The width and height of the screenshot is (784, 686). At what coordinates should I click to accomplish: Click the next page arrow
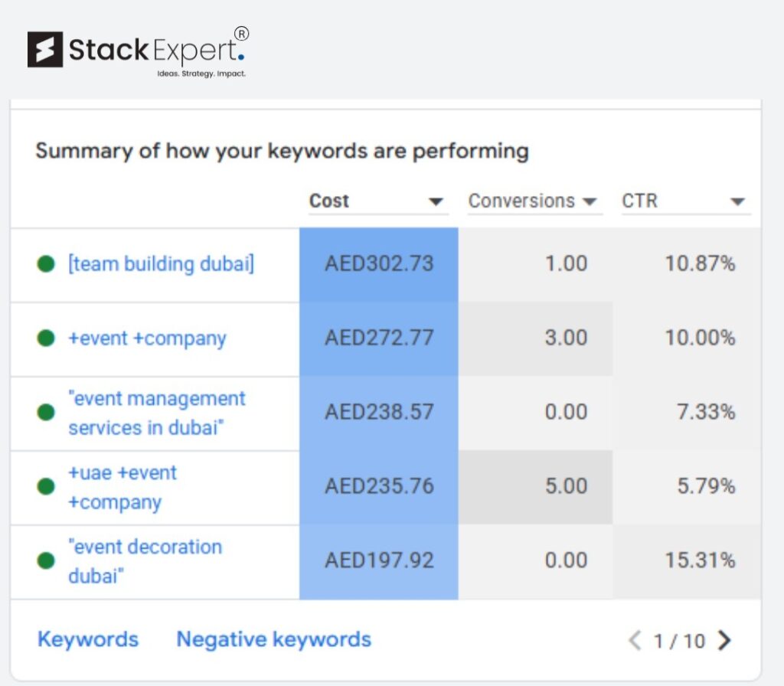click(723, 639)
